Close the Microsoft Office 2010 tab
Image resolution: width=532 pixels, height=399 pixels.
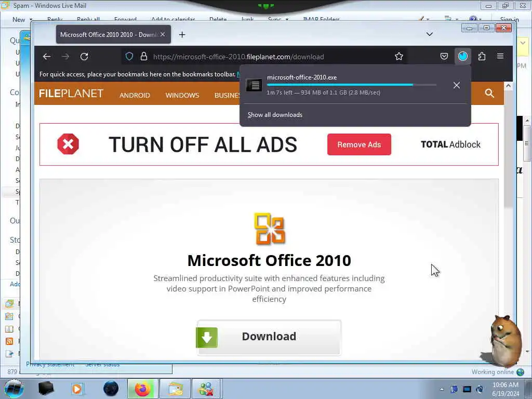[x=163, y=34]
